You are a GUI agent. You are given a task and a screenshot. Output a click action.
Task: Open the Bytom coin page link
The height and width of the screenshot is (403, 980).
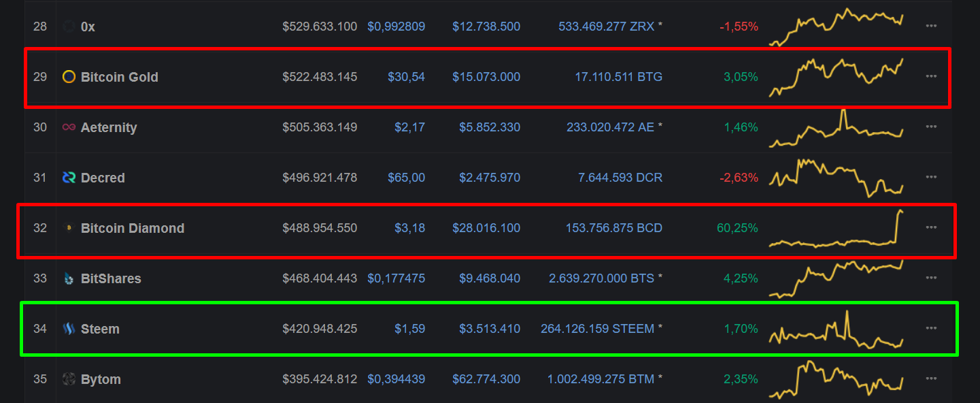tap(101, 379)
